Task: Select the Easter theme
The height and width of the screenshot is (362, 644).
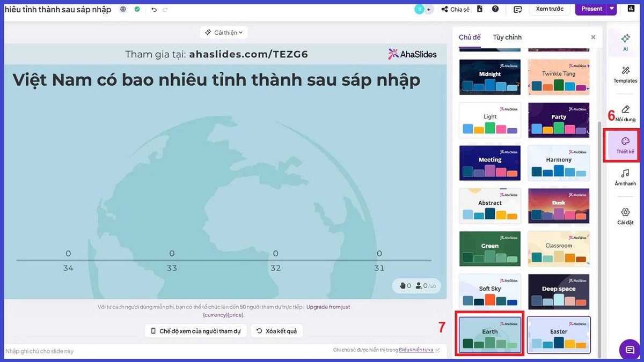Action: click(559, 335)
